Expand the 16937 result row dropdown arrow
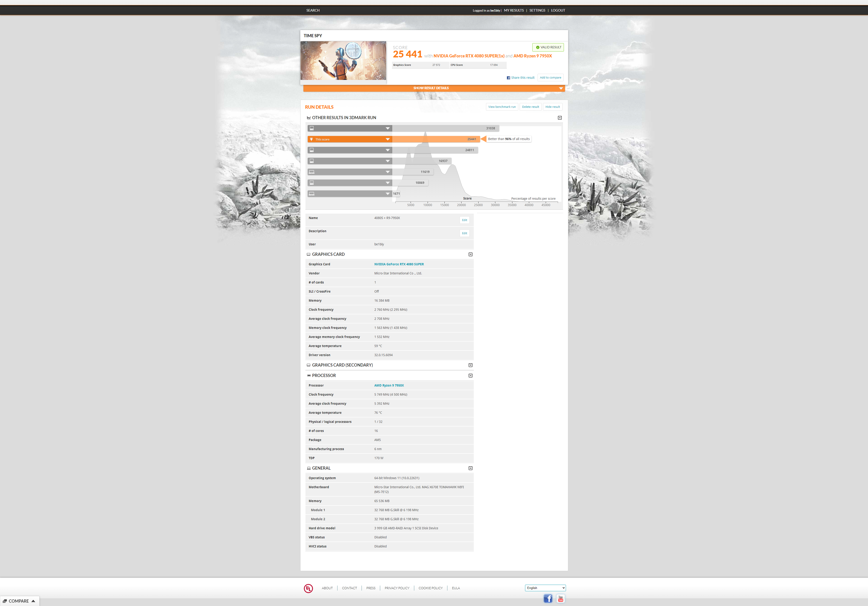The image size is (868, 606). (387, 161)
